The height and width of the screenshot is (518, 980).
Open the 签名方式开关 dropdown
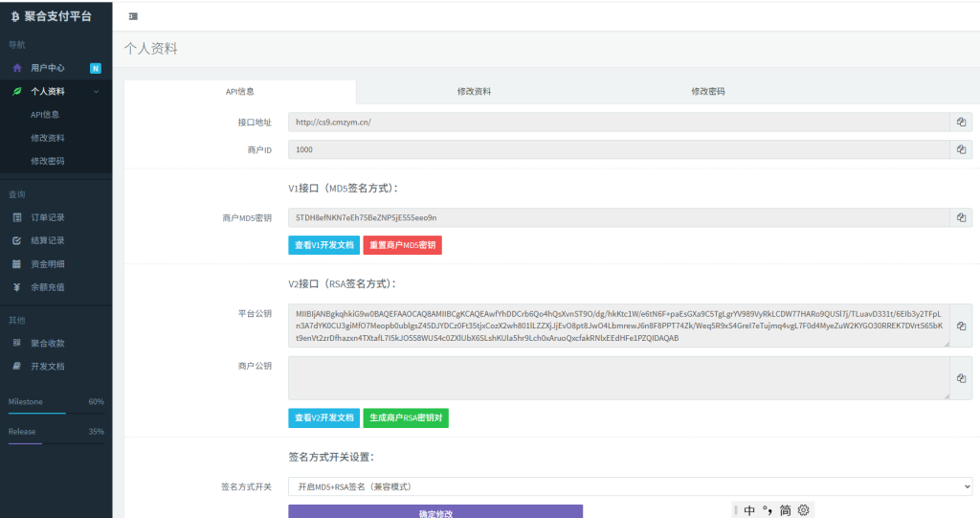pyautogui.click(x=630, y=487)
